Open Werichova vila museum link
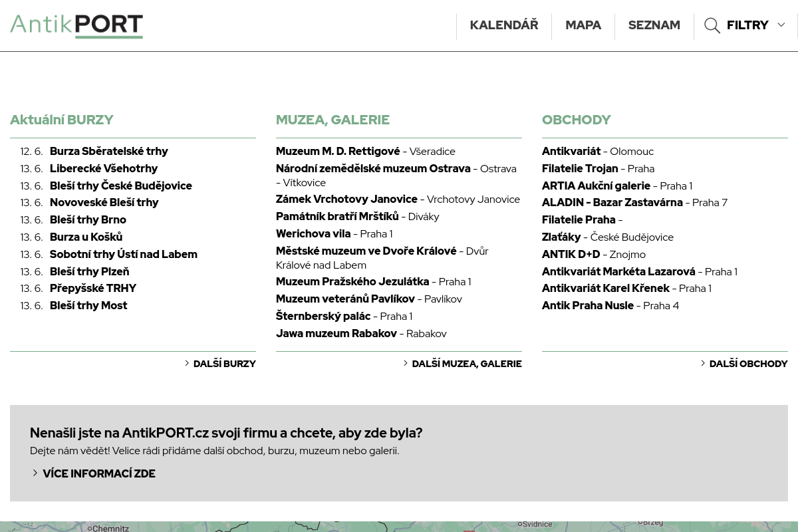 point(313,233)
